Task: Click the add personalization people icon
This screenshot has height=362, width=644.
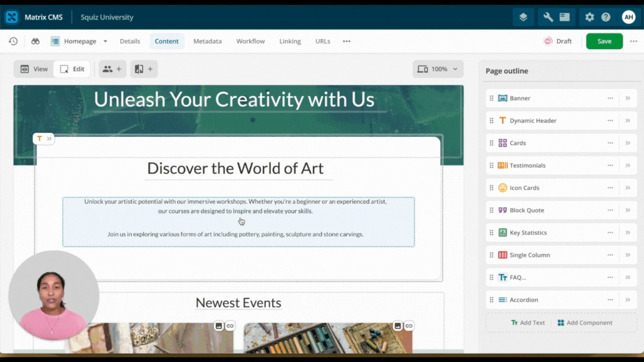Action: point(112,69)
